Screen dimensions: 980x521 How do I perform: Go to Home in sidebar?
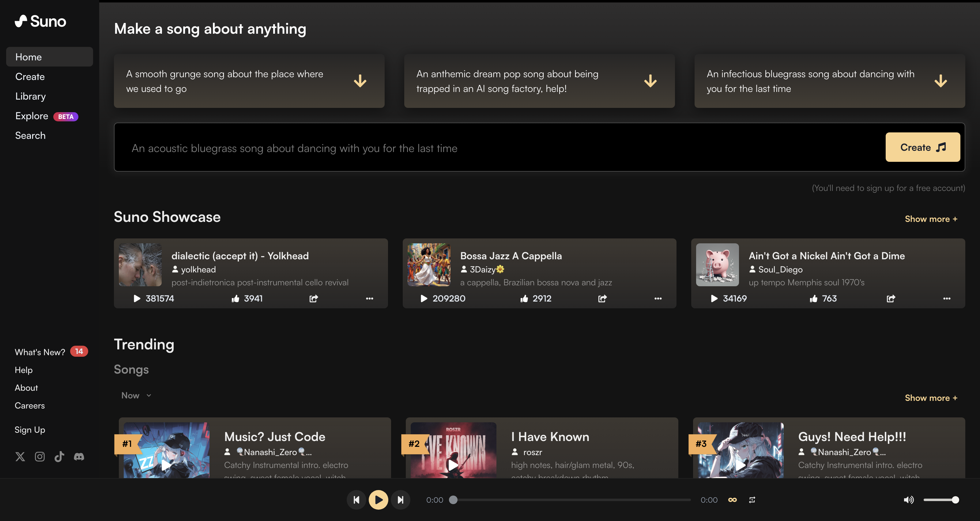(x=49, y=57)
